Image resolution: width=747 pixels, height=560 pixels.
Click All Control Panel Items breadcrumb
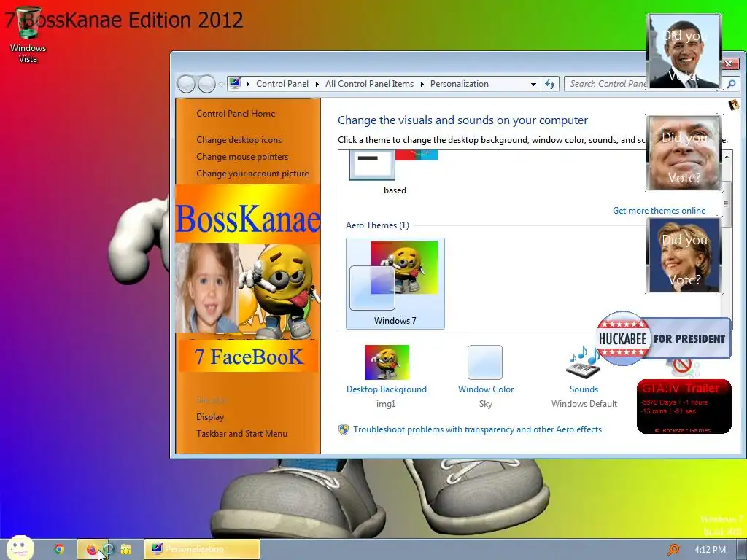pos(369,84)
